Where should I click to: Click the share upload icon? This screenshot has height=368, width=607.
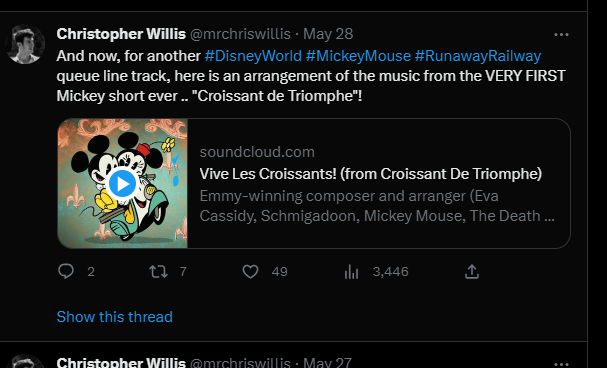(x=472, y=272)
